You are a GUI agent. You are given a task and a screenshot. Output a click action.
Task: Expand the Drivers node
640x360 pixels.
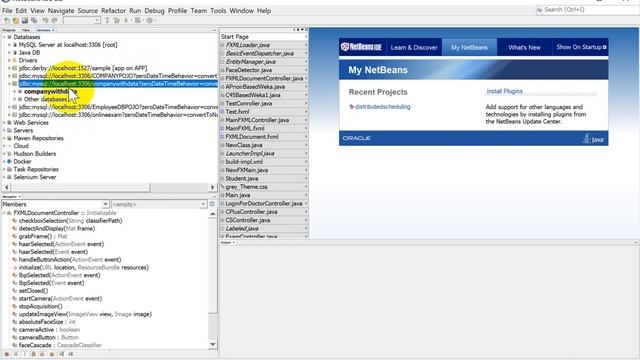pos(9,60)
